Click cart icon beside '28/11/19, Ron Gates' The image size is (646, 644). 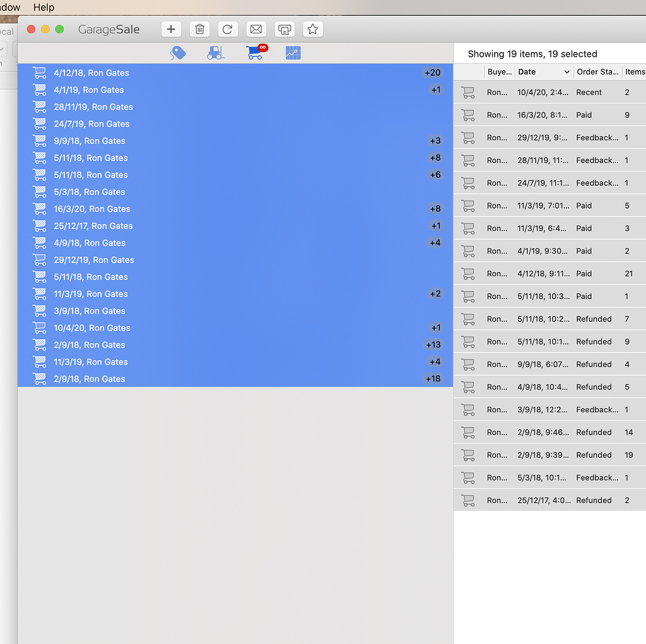coord(40,107)
